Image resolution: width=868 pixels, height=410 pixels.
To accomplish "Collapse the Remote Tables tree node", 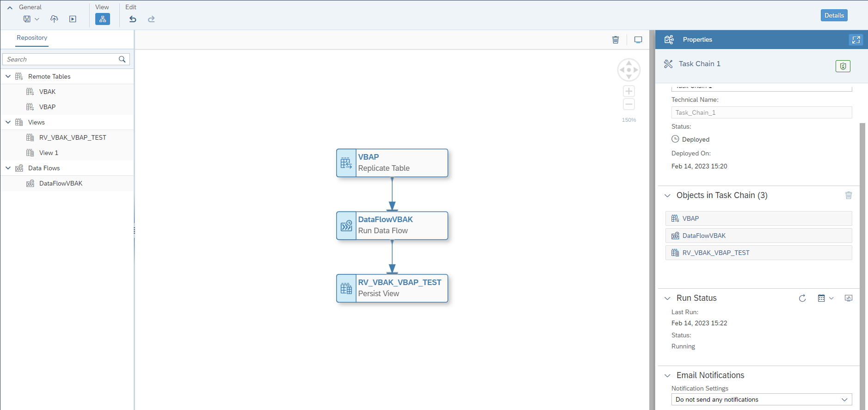I will click(x=8, y=76).
